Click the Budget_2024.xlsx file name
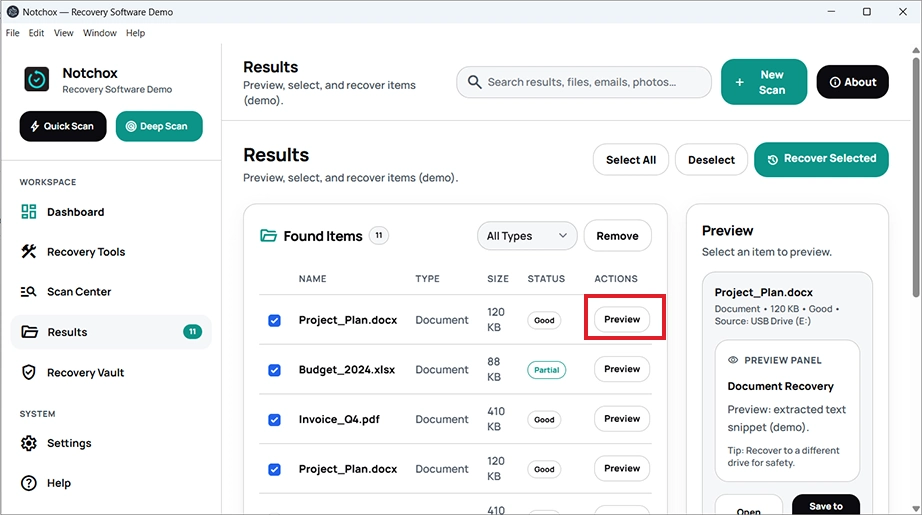 (x=347, y=370)
